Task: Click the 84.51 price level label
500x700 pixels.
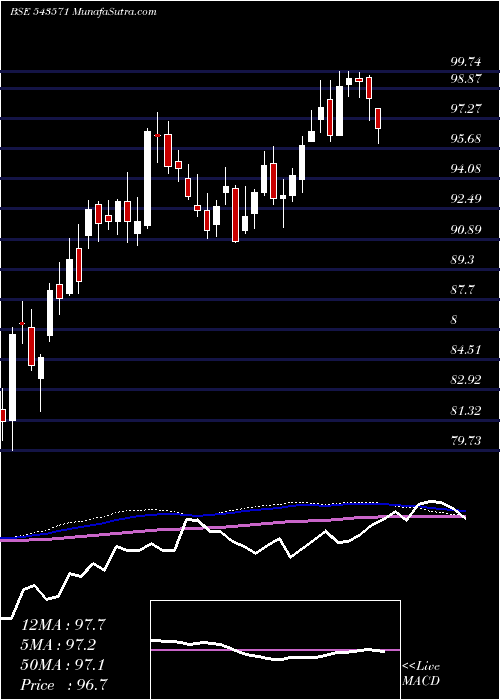Action: point(466,350)
